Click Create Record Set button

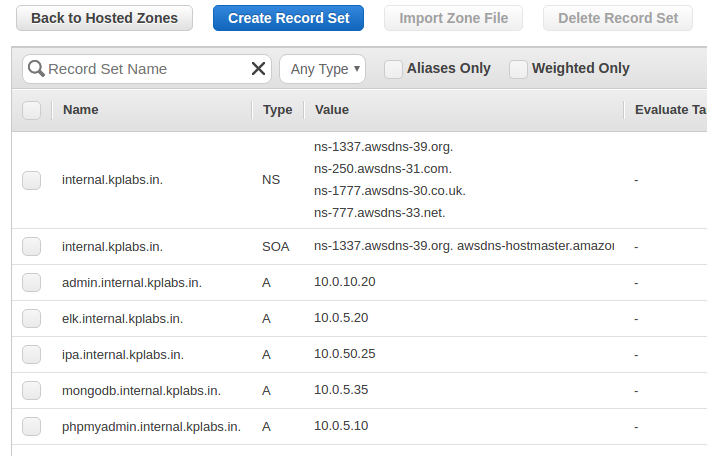pyautogui.click(x=289, y=18)
